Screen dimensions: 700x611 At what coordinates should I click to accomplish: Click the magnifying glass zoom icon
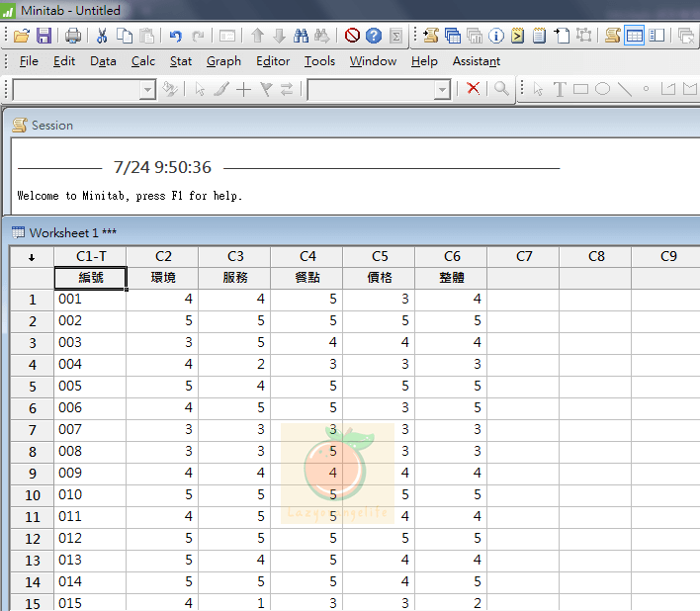pos(502,88)
